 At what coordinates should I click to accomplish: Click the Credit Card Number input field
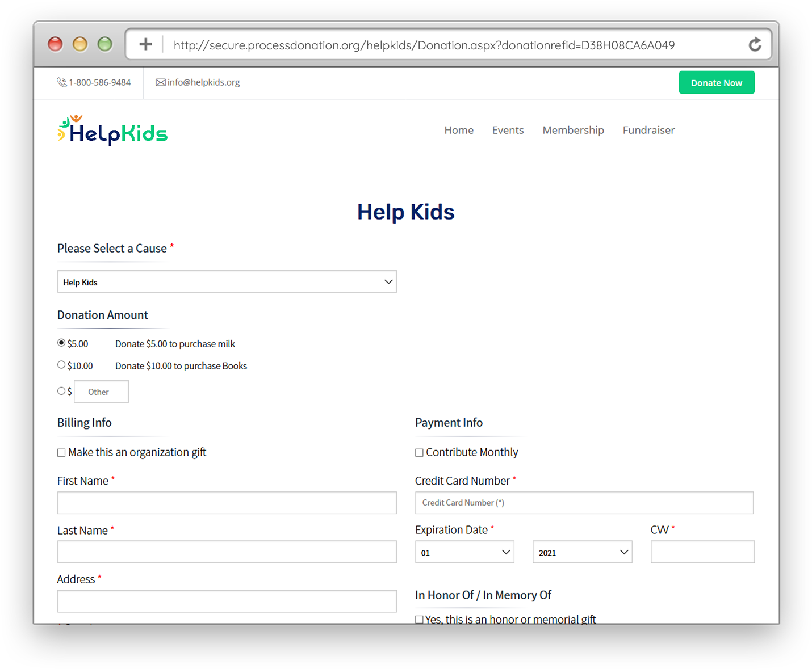click(x=584, y=503)
